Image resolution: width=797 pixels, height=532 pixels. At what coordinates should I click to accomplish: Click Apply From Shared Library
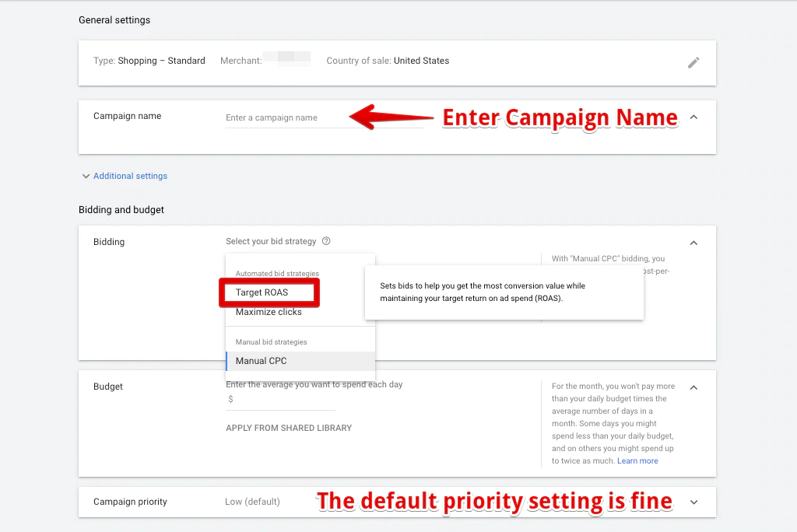[289, 428]
